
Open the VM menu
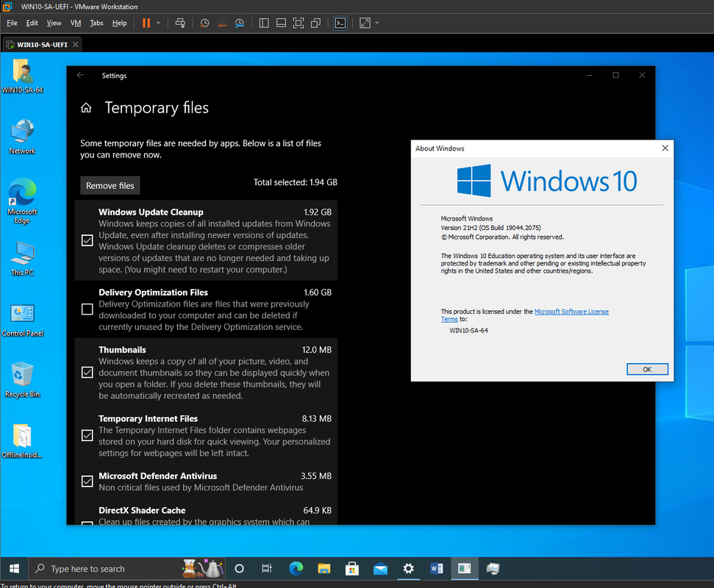point(76,24)
